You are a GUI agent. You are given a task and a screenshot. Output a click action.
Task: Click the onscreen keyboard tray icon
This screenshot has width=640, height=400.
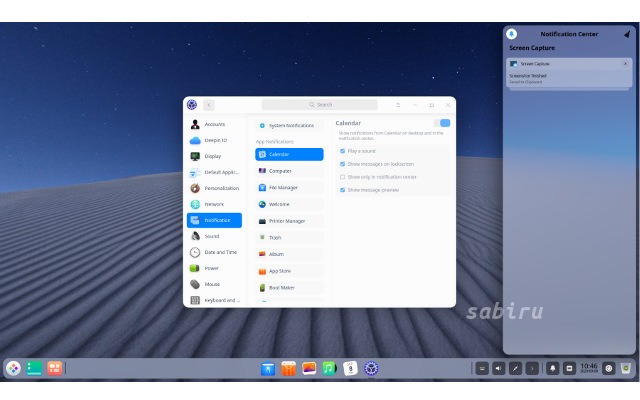click(569, 369)
